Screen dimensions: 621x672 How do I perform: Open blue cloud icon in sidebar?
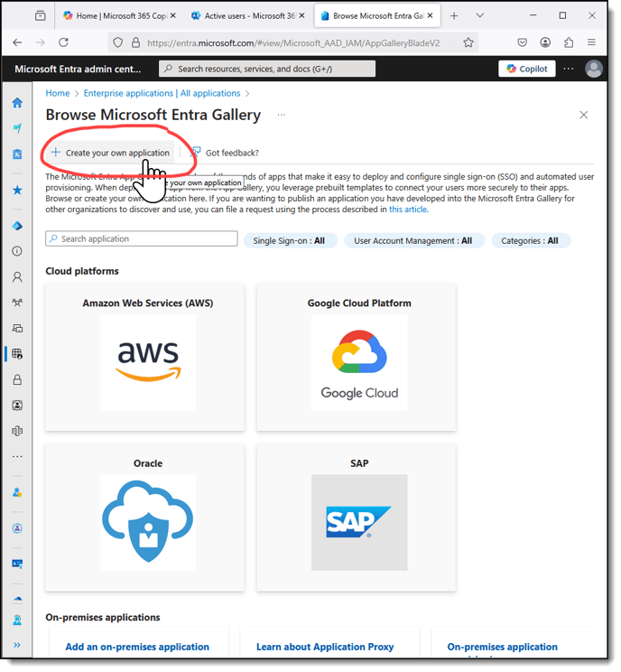click(17, 599)
